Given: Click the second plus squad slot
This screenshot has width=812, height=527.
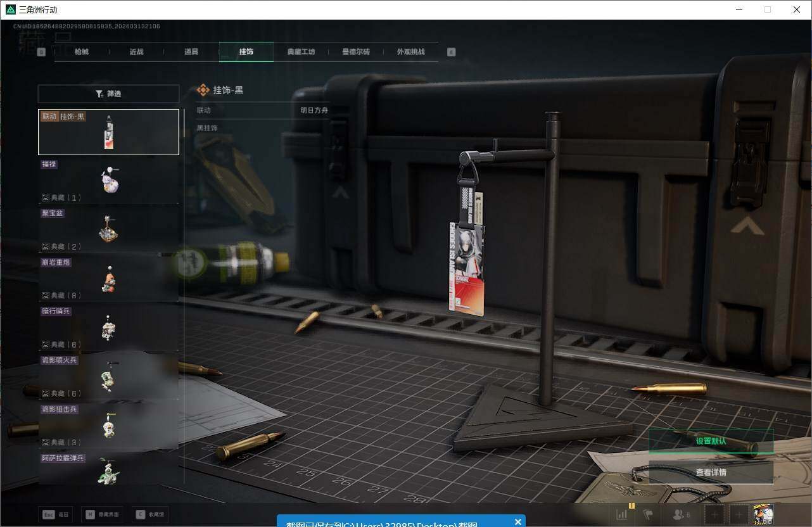Looking at the screenshot, I should (738, 515).
